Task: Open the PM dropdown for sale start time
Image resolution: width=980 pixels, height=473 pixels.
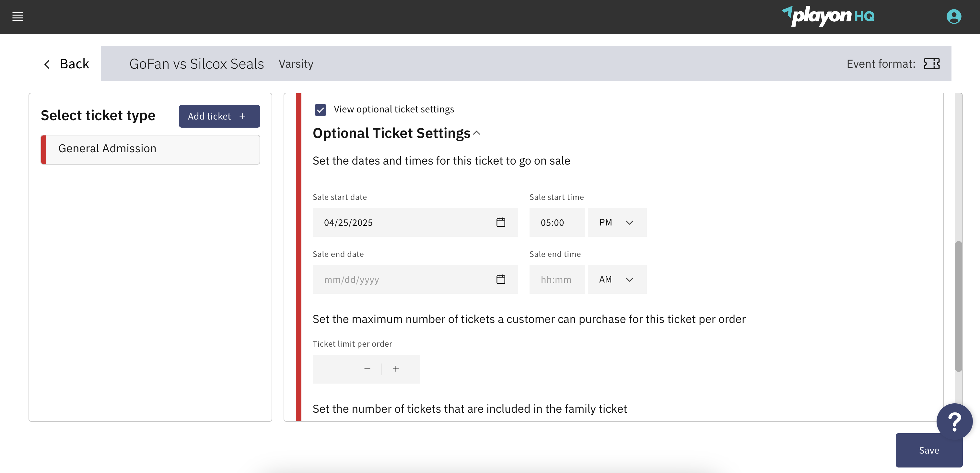Action: tap(617, 223)
